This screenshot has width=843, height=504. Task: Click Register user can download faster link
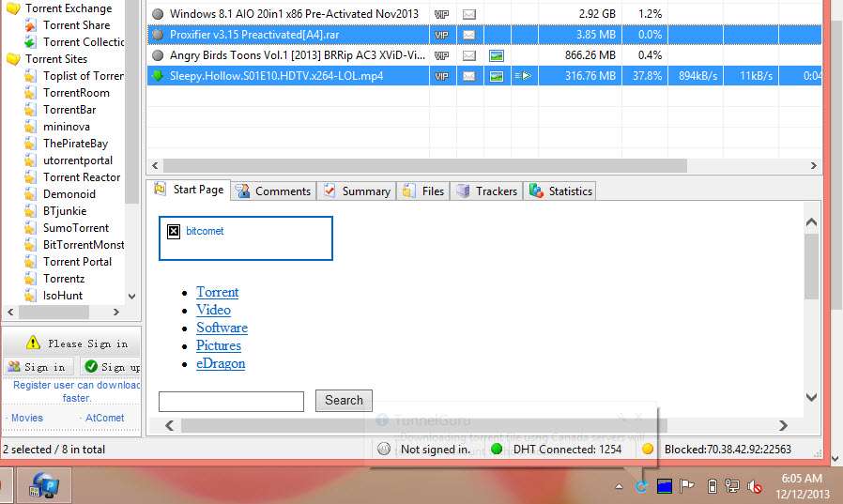coord(76,391)
